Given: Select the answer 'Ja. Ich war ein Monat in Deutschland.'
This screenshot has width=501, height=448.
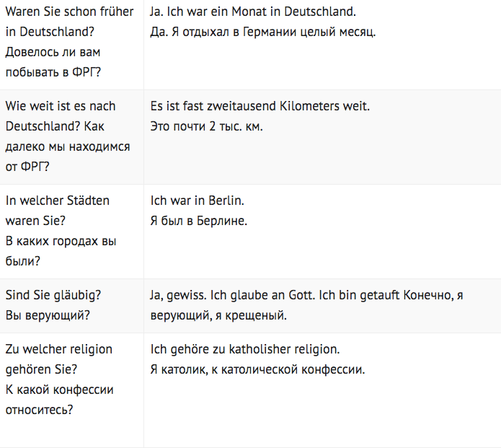Looking at the screenshot, I should 253,12.
